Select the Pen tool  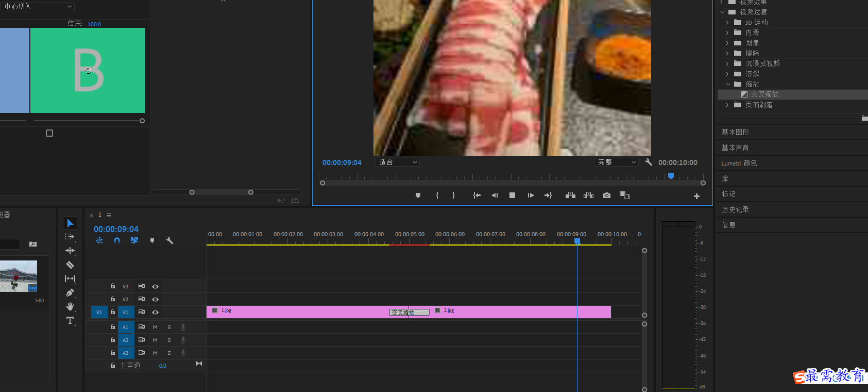click(70, 292)
